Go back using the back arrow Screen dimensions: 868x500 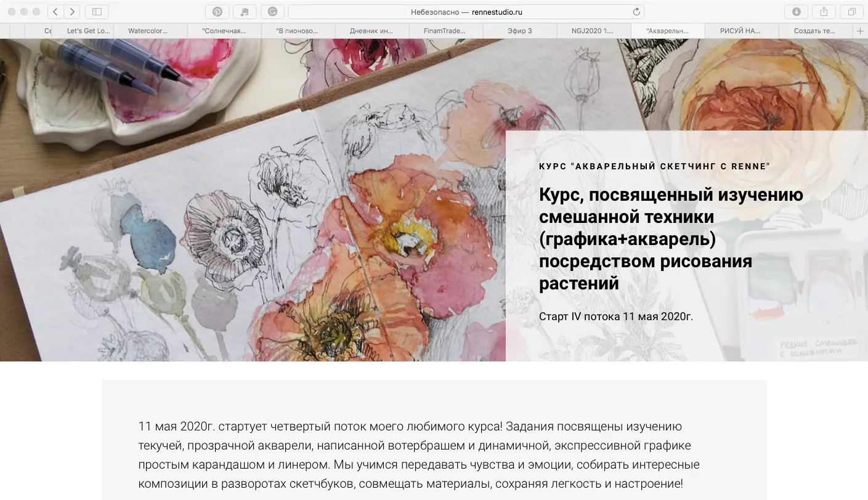tap(55, 11)
